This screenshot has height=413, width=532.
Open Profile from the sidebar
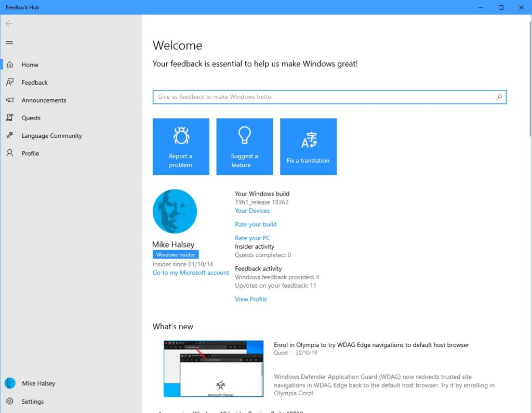pyautogui.click(x=30, y=153)
